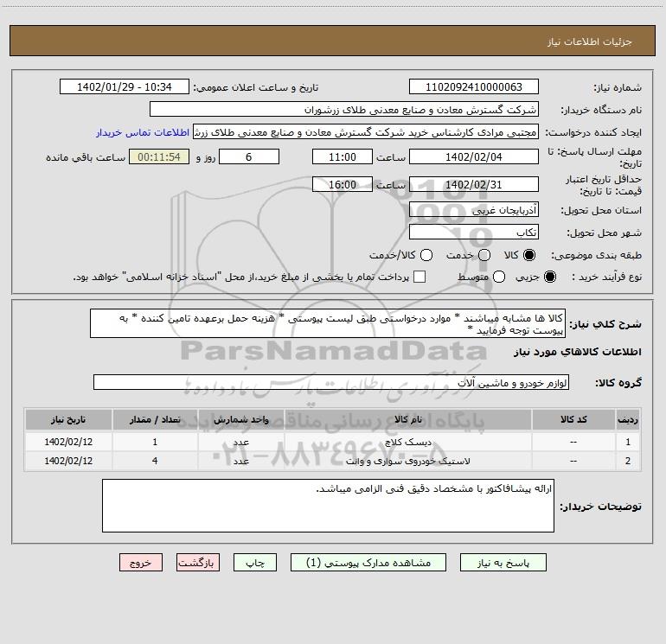Click the countdown timer 00:11:54
Screen dimensions: 666x644
pyautogui.click(x=159, y=156)
